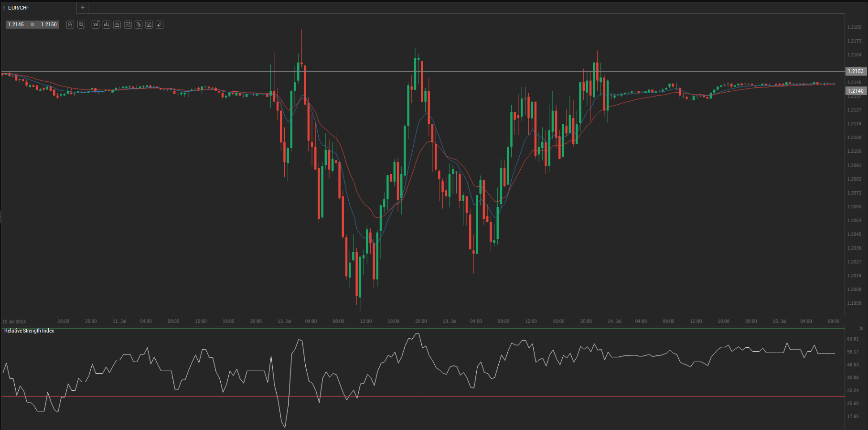The width and height of the screenshot is (868, 430).
Task: Select the eraser tool icon
Action: click(x=160, y=24)
